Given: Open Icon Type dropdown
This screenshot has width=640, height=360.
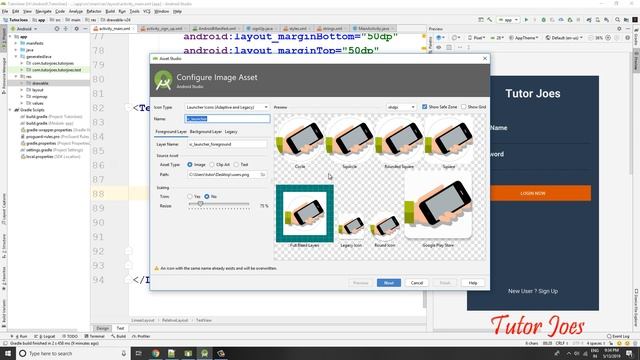Looking at the screenshot, I should [227, 107].
